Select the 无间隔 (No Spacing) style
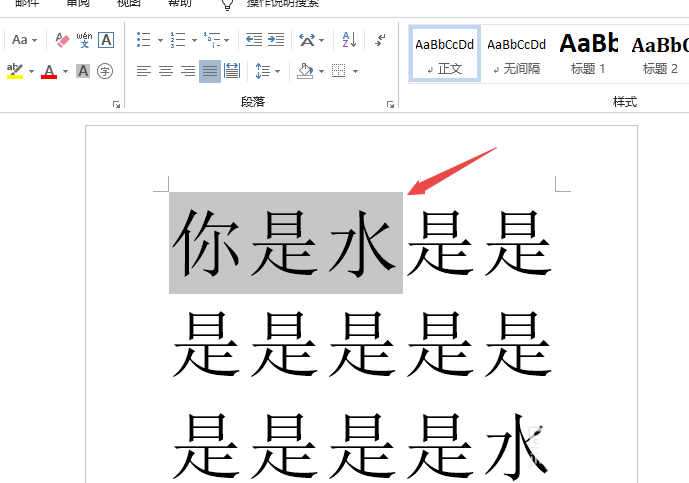 516,54
